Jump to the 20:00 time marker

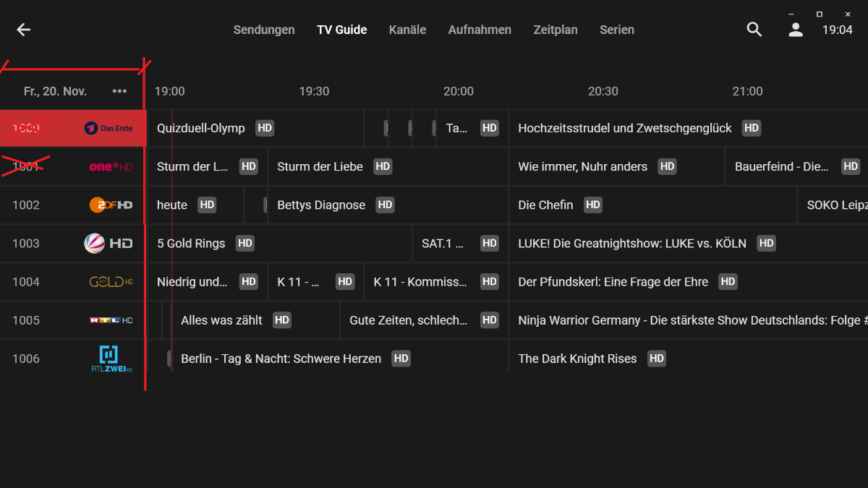pos(459,91)
